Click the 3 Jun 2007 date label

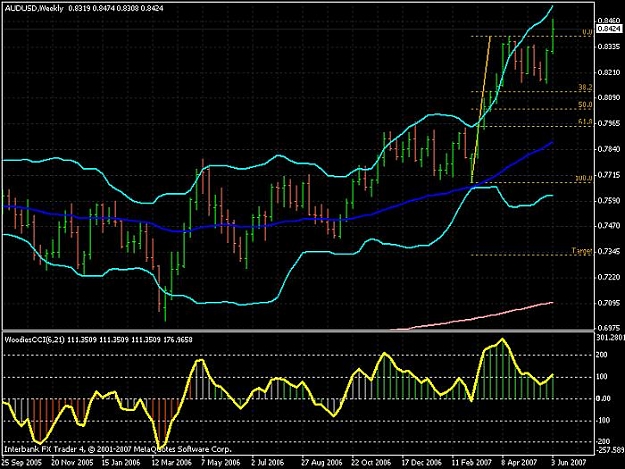[x=569, y=463]
